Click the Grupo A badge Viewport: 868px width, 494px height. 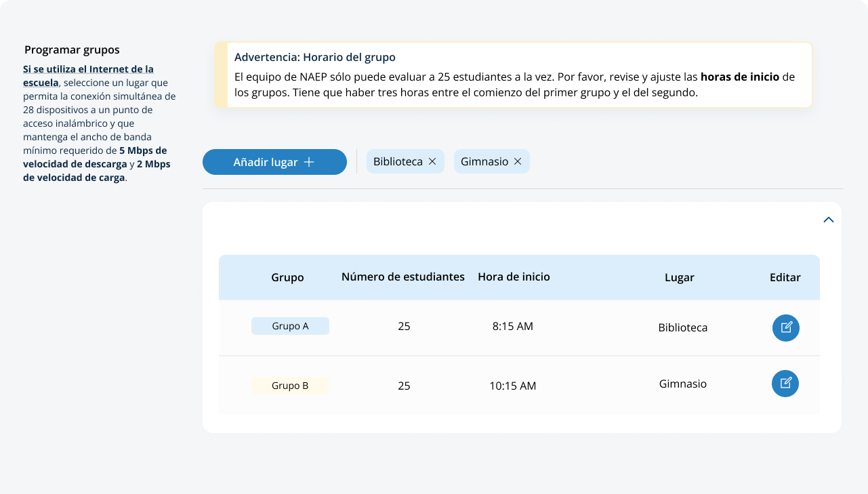pos(290,326)
